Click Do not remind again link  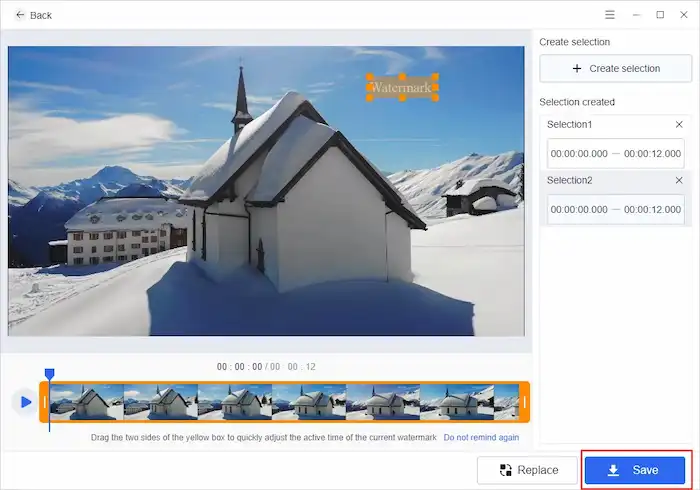481,437
